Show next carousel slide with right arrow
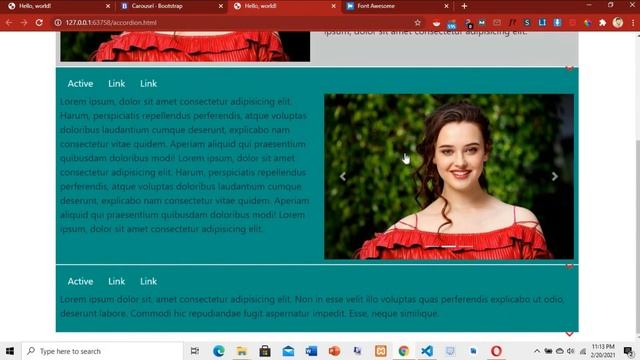The width and height of the screenshot is (640, 360). click(555, 176)
